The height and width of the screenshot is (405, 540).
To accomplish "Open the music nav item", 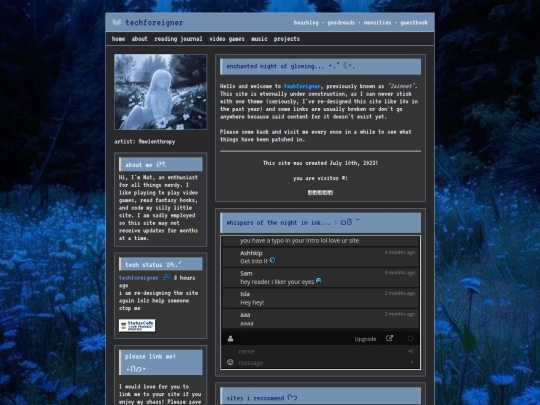I will tap(259, 39).
